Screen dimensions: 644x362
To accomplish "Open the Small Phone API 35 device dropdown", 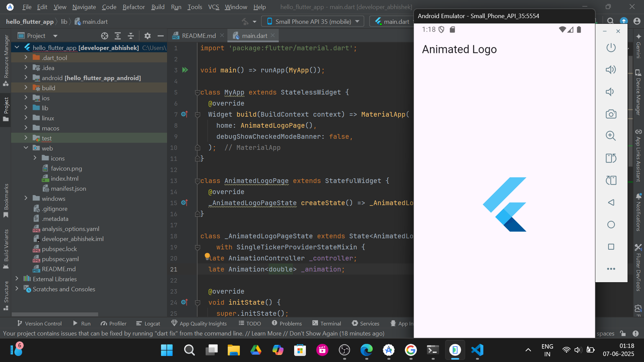I will click(x=313, y=21).
